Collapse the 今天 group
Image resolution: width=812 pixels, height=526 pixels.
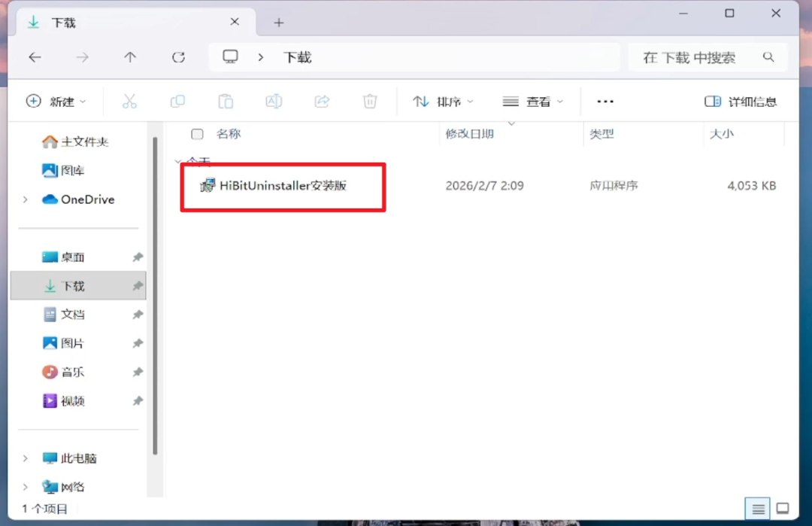tap(178, 161)
